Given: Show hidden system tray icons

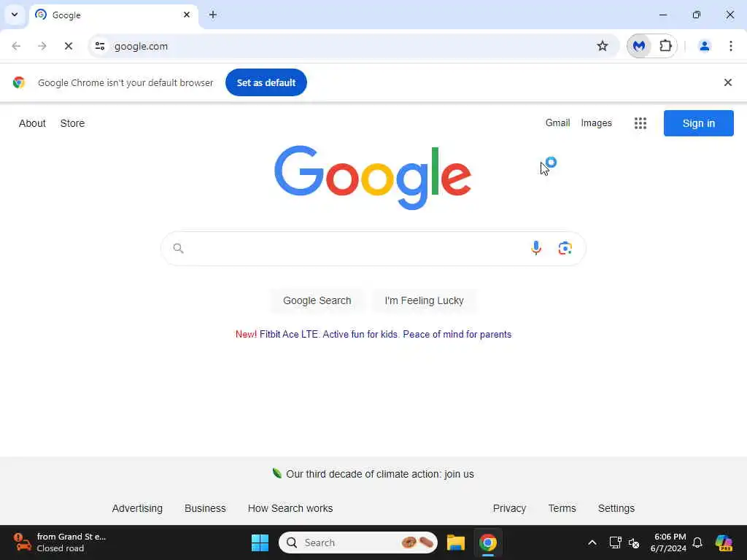Looking at the screenshot, I should [x=592, y=542].
